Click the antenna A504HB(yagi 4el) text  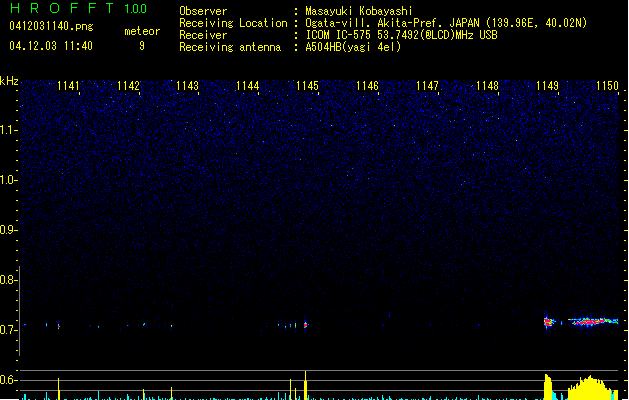tap(353, 47)
